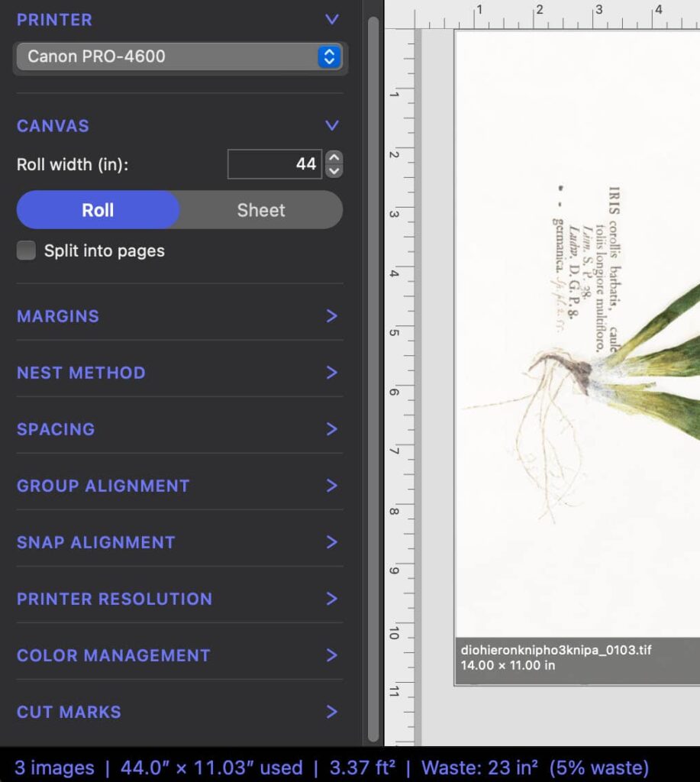This screenshot has width=700, height=782.
Task: Click the PRINTER section heading
Action: 54,19
